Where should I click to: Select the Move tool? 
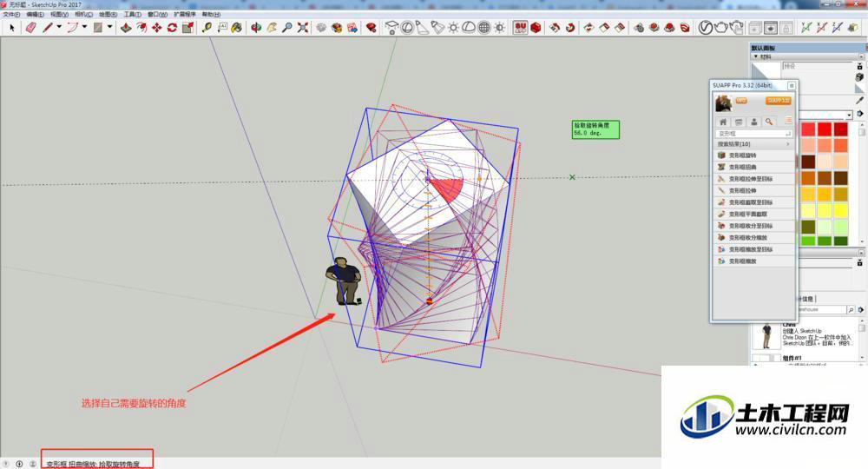tap(157, 28)
